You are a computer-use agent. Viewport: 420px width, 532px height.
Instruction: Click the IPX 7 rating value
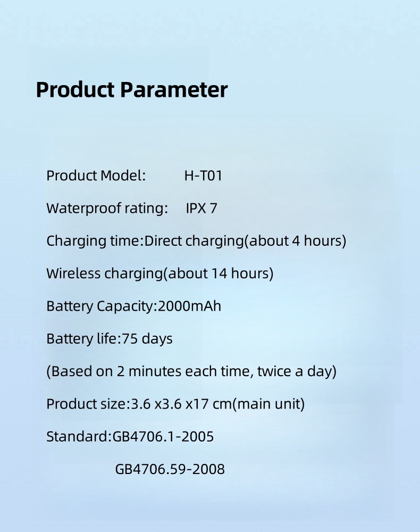pyautogui.click(x=201, y=208)
